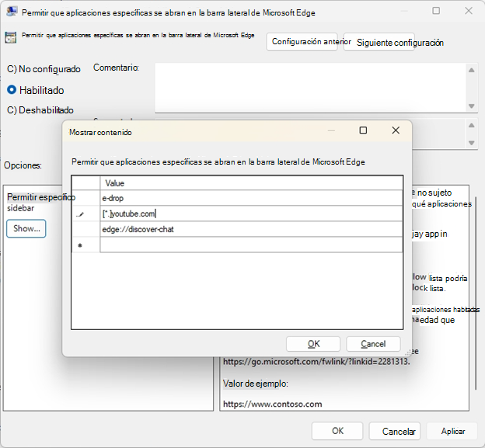Viewport: 485px width, 448px height.
Task: Click the Configuración anterior button
Action: click(x=302, y=42)
